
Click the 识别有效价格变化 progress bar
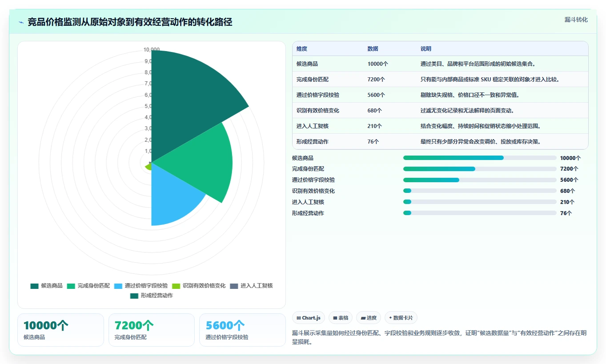tap(480, 191)
